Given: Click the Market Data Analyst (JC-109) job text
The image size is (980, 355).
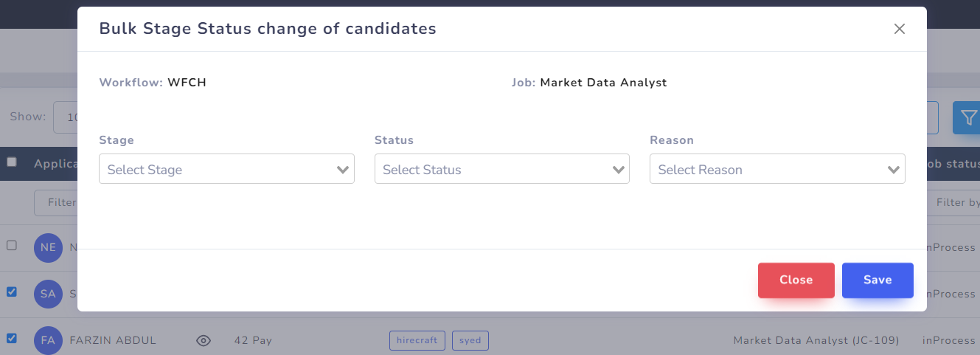Looking at the screenshot, I should point(816,340).
